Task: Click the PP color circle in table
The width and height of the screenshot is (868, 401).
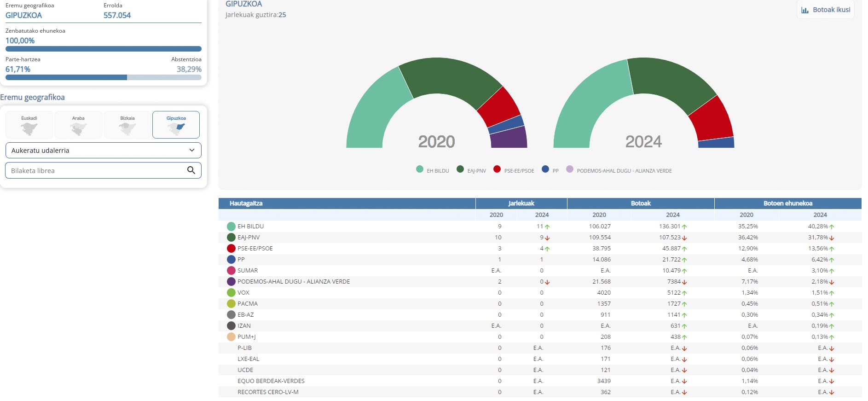Action: click(231, 260)
